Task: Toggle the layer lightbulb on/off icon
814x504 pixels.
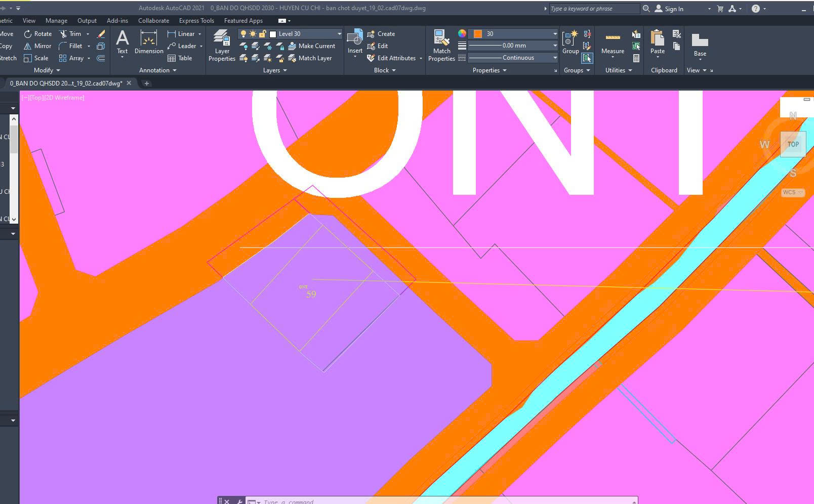Action: (243, 34)
